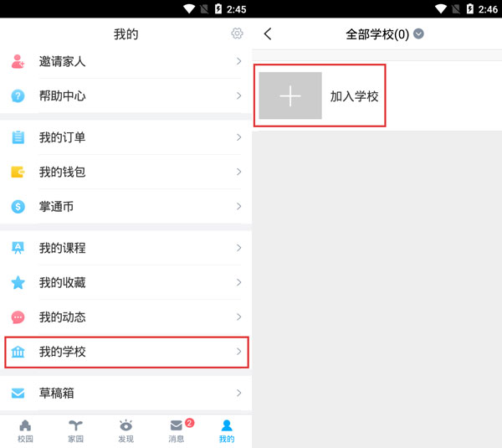Open the 草稿箱 row chevron
Viewport: 502px width, 448px height.
coord(238,393)
